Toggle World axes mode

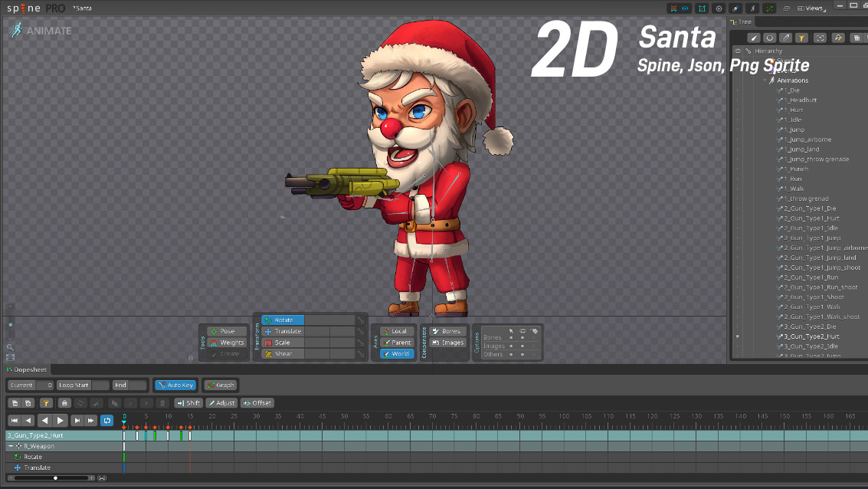pyautogui.click(x=395, y=353)
